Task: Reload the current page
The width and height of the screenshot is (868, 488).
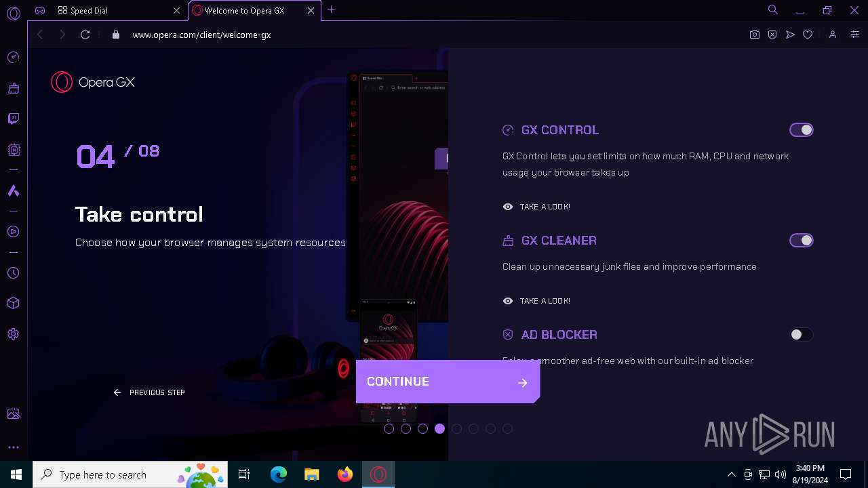Action: 85,35
